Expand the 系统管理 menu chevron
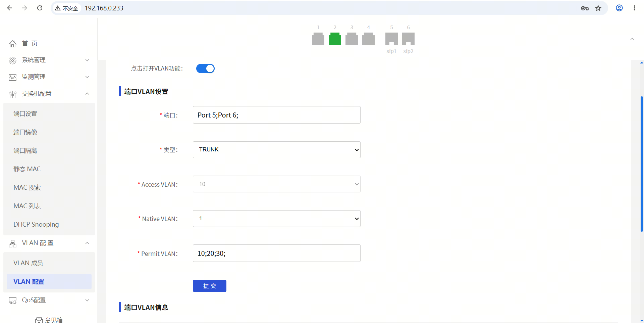Viewport: 644px width, 323px height. [87, 60]
